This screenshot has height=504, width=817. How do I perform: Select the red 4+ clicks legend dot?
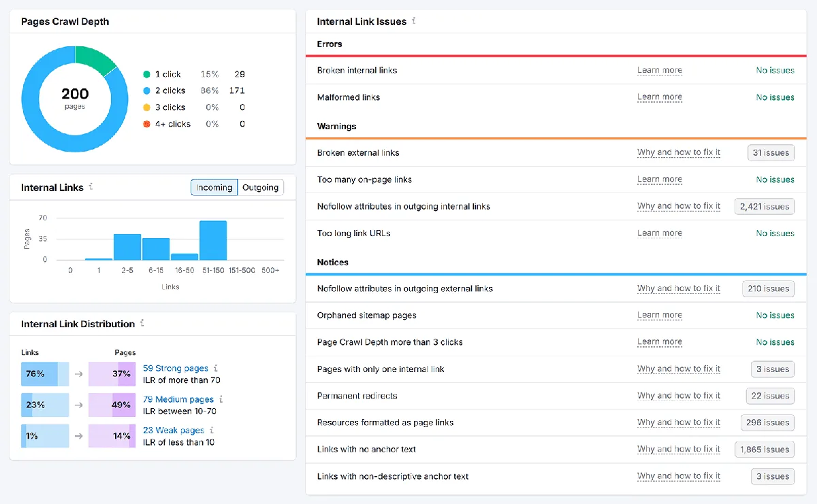(x=146, y=124)
